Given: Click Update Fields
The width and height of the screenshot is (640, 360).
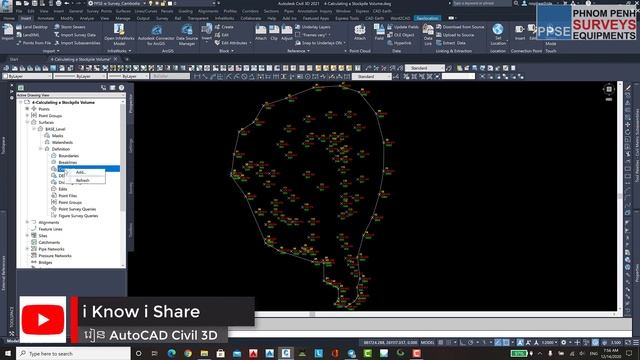Looking at the screenshot, I should [402, 27].
